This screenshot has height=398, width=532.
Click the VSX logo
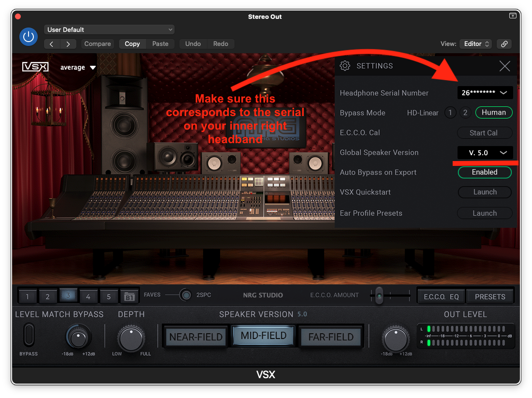[35, 67]
